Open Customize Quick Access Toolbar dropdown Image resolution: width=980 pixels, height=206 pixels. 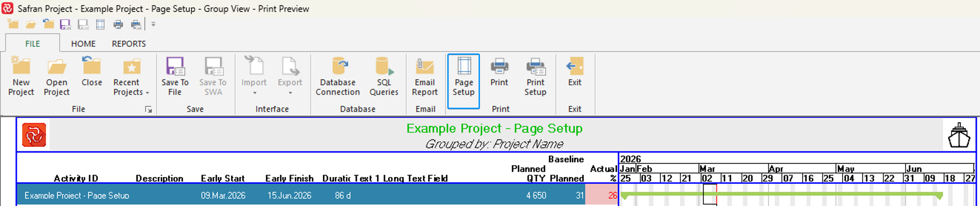coord(153,25)
